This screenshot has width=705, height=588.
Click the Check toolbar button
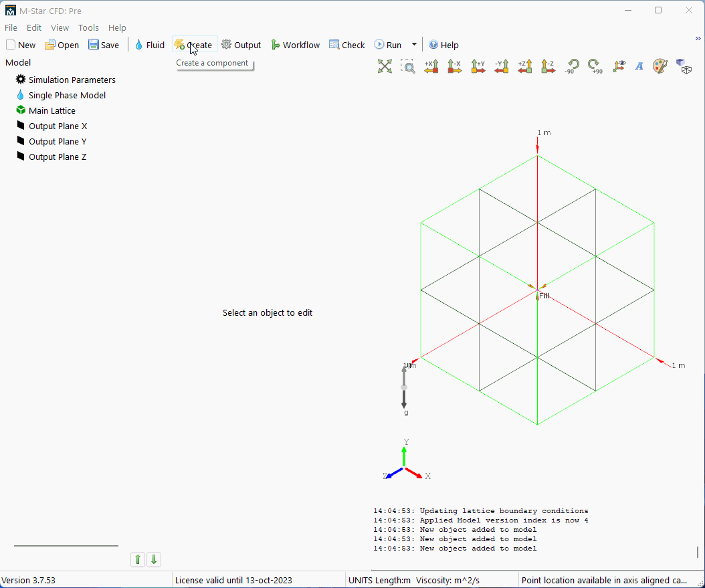pyautogui.click(x=346, y=45)
